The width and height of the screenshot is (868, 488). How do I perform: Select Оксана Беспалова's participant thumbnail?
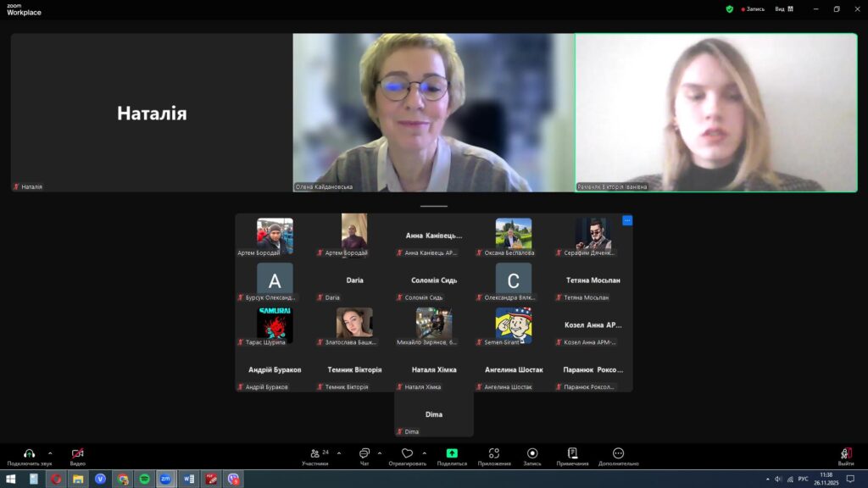point(514,235)
